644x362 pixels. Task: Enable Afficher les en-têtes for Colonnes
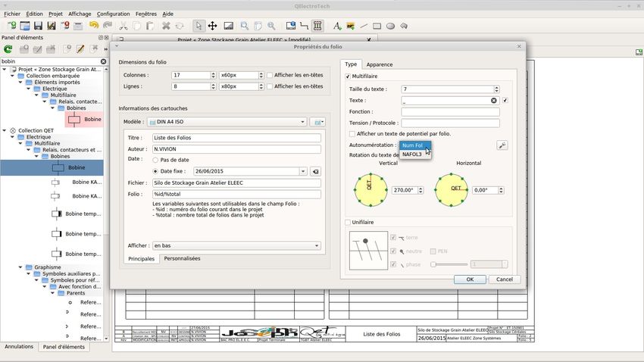pos(270,75)
